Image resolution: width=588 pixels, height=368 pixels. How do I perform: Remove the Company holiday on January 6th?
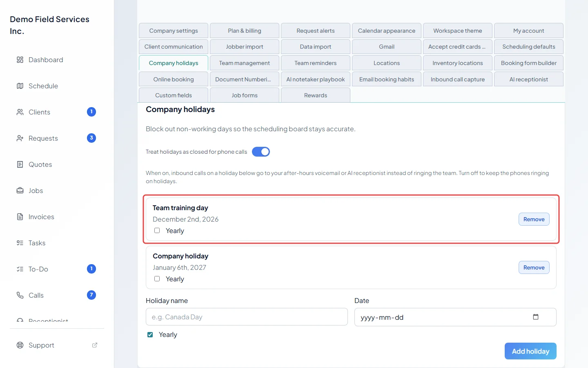coord(534,267)
